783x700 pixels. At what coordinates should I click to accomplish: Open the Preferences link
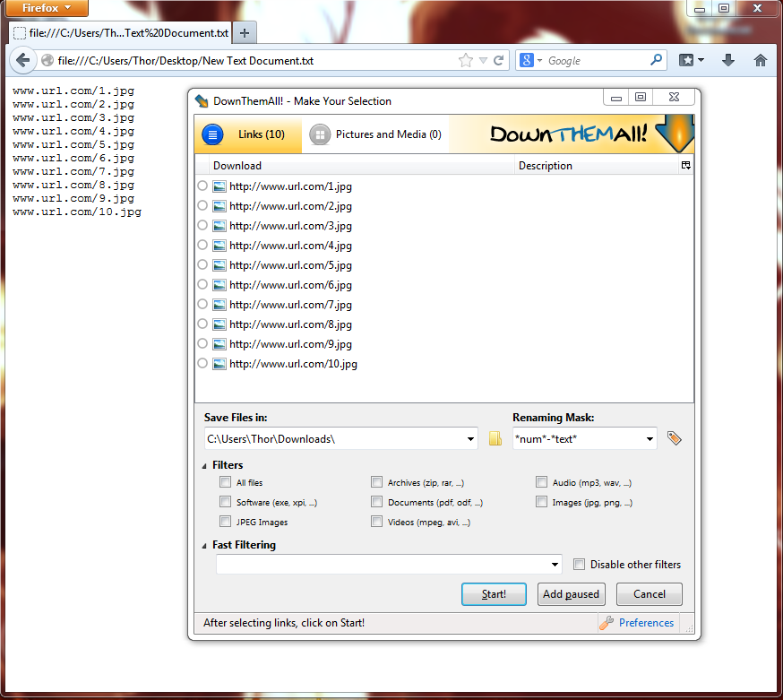pos(646,623)
